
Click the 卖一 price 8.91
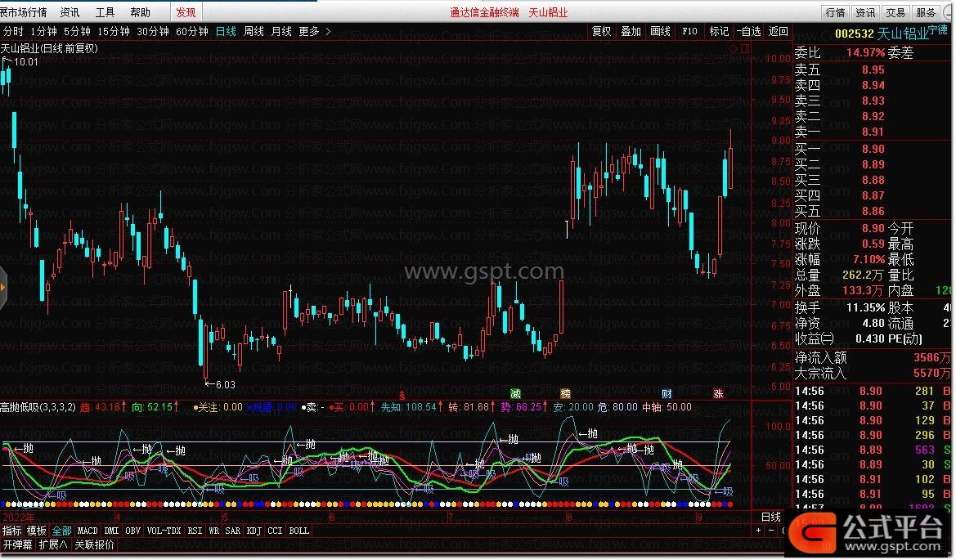[x=873, y=132]
